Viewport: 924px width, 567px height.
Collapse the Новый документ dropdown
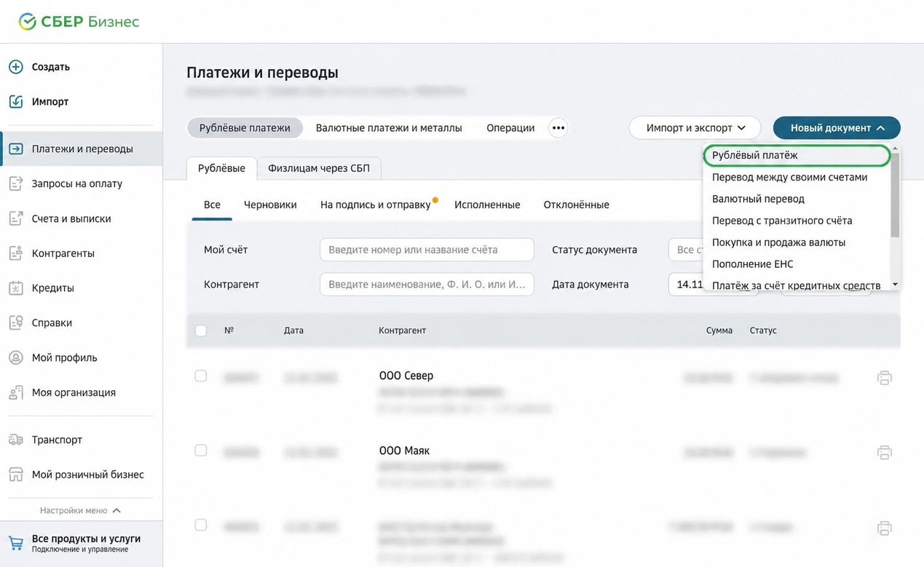(837, 128)
